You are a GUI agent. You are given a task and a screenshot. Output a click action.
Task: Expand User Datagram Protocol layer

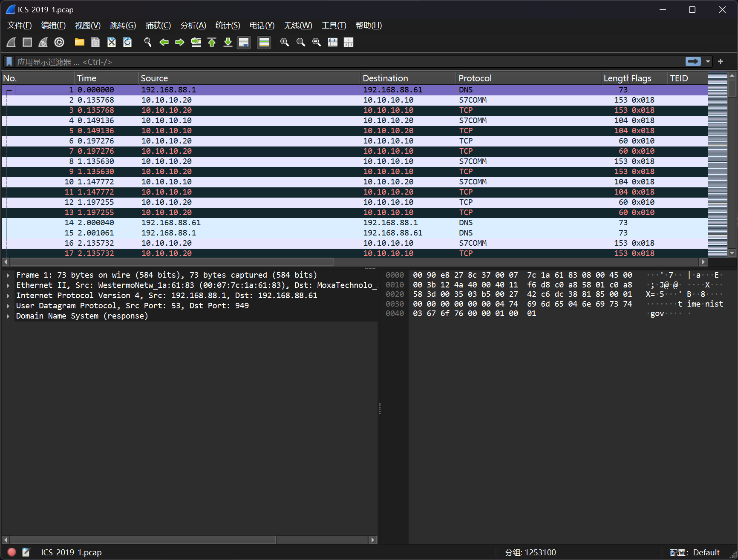[8, 306]
